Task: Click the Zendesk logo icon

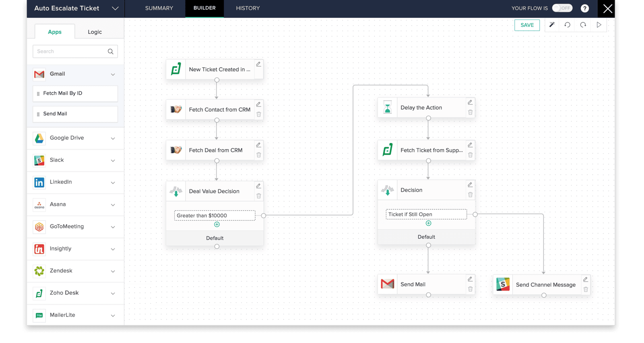Action: point(39,271)
